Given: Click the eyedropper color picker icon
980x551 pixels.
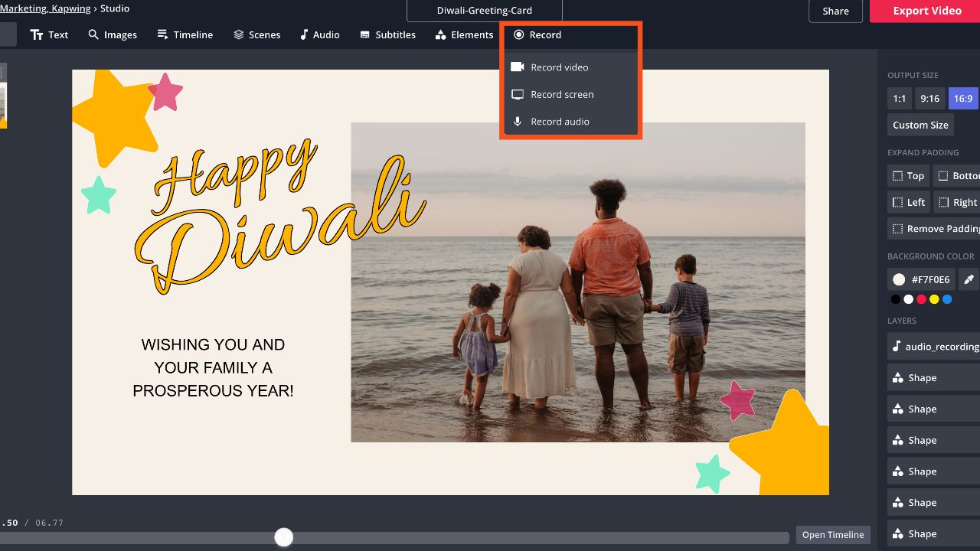Looking at the screenshot, I should pos(969,279).
